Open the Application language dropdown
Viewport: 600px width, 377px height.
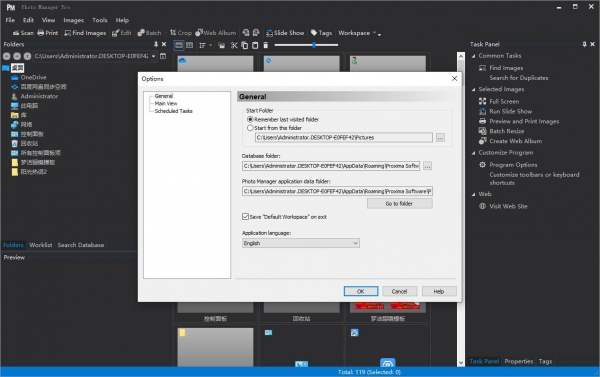pyautogui.click(x=301, y=243)
